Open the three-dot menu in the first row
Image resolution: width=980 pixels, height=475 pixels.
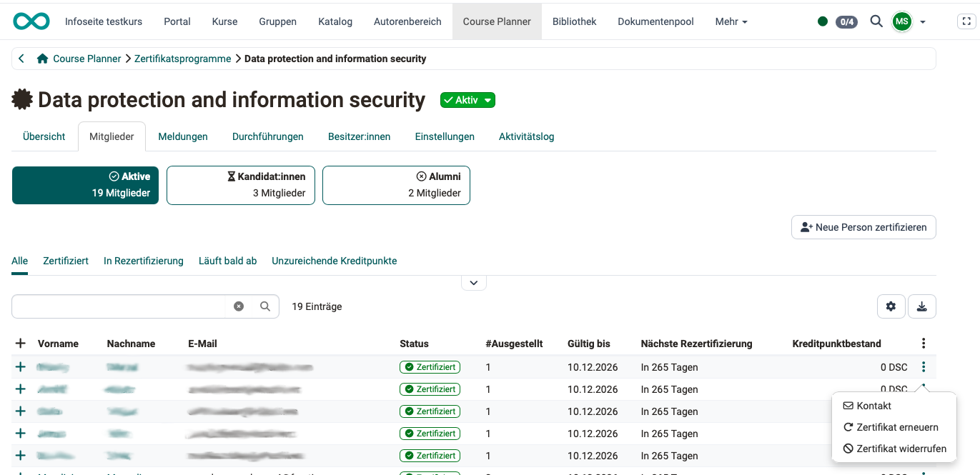[x=924, y=367]
